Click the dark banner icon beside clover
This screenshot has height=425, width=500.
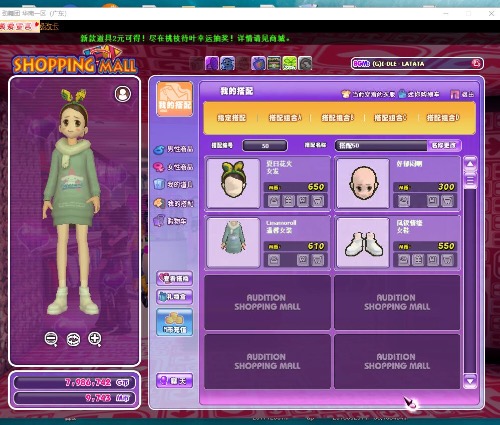click(x=274, y=63)
